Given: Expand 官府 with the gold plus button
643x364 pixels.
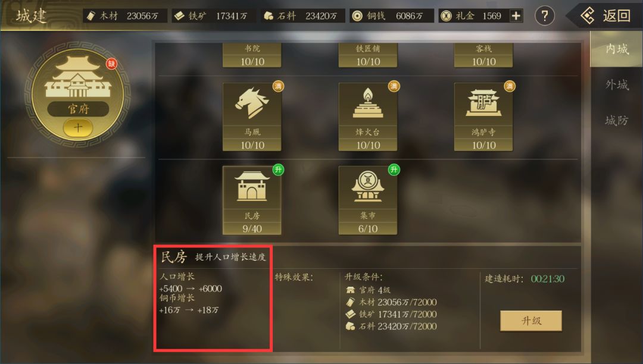Looking at the screenshot, I should pyautogui.click(x=78, y=128).
